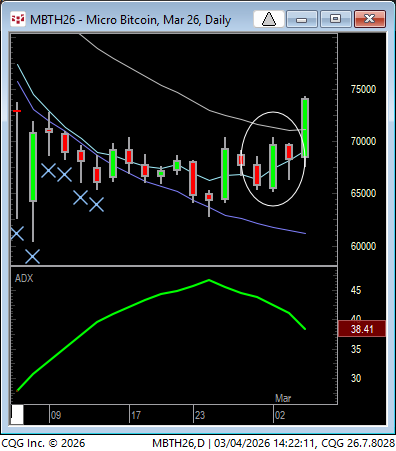Click the 75000 price scale label
396x451 pixels.
(x=363, y=89)
